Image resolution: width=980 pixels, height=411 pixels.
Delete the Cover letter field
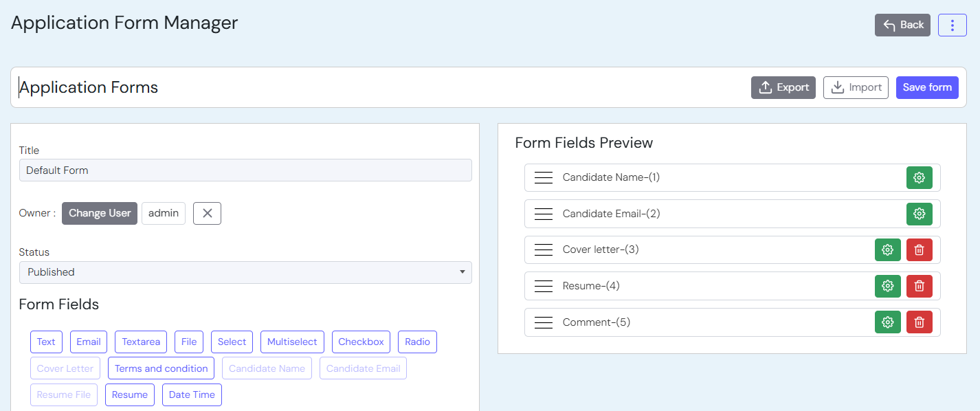[919, 249]
